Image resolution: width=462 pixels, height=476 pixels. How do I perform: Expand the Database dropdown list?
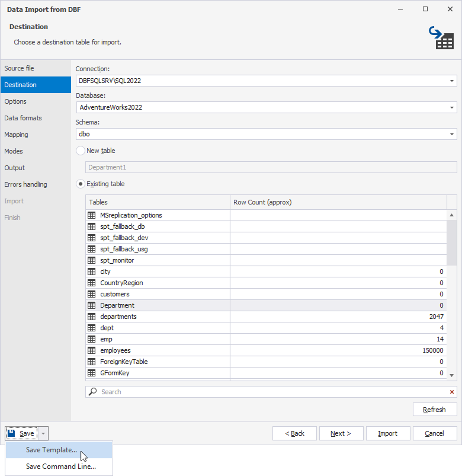point(452,107)
